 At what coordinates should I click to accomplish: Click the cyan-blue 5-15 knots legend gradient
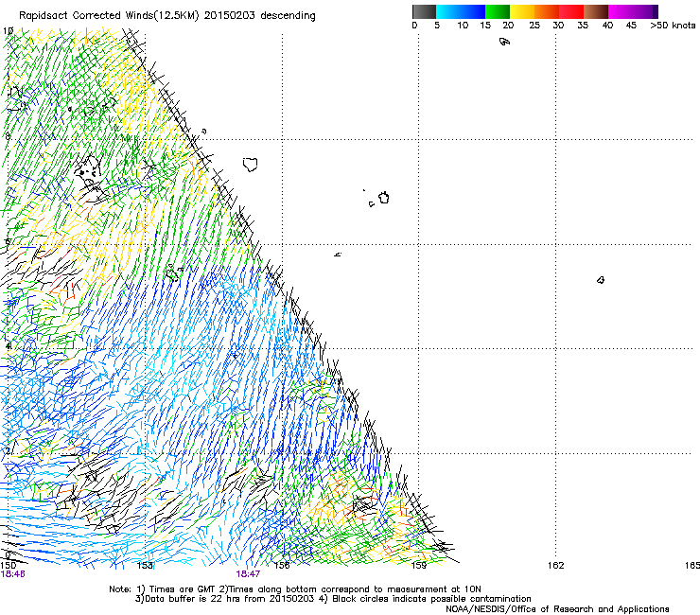click(x=461, y=11)
